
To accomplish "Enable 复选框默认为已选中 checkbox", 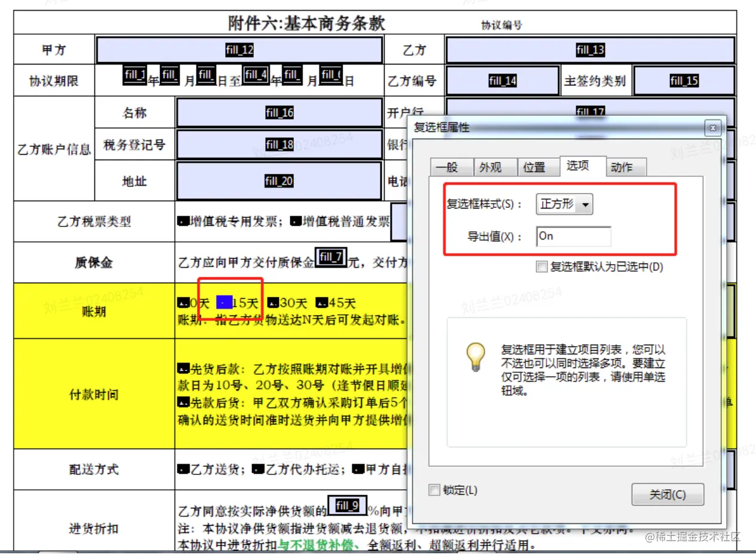I will [542, 267].
